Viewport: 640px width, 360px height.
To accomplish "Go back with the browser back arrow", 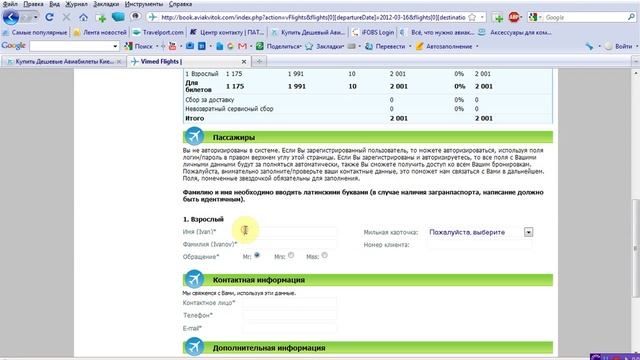I will pos(11,17).
